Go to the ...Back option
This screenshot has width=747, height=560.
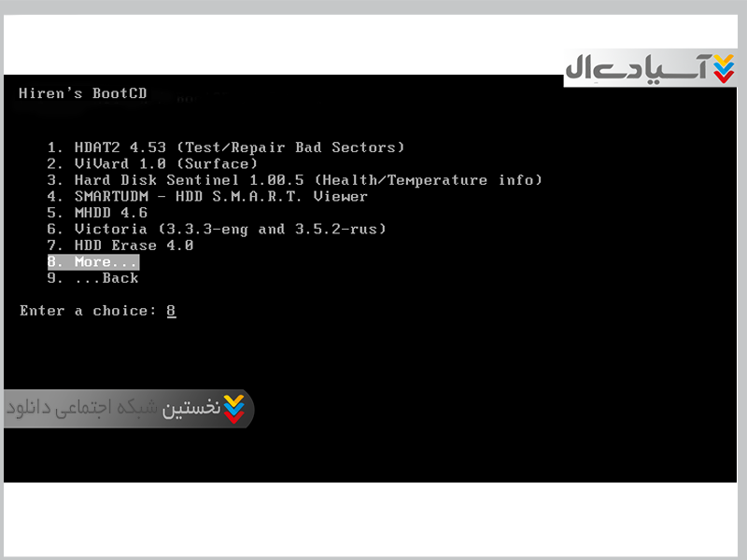click(x=92, y=278)
